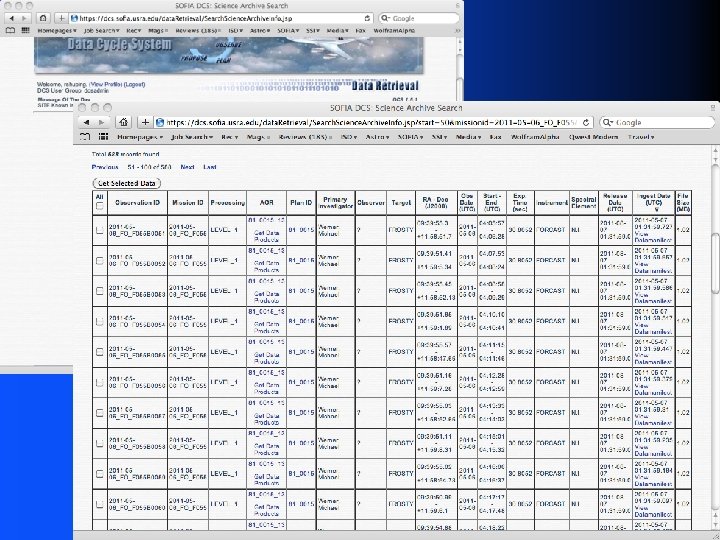Open SOFIA bookmark folder in background window

click(288, 30)
